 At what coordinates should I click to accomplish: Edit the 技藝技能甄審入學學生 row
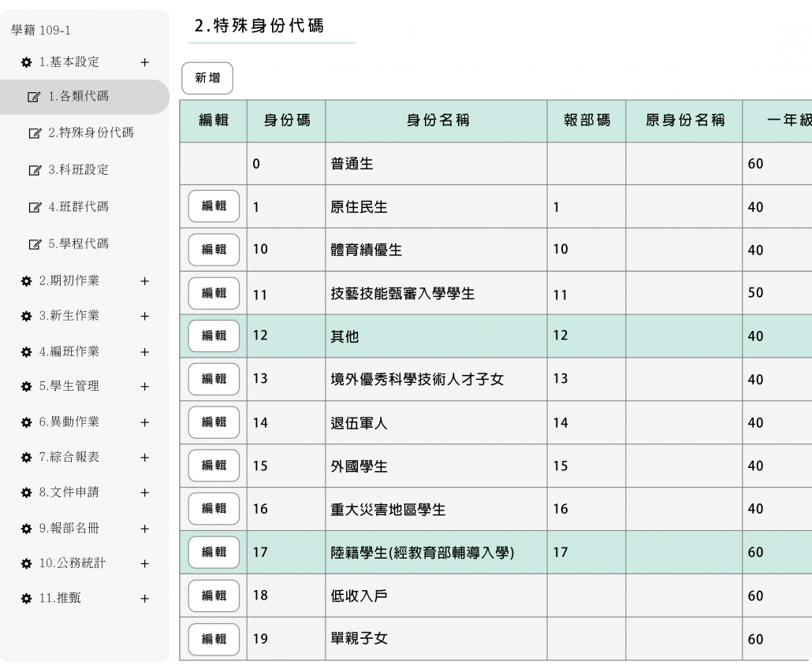tap(214, 293)
